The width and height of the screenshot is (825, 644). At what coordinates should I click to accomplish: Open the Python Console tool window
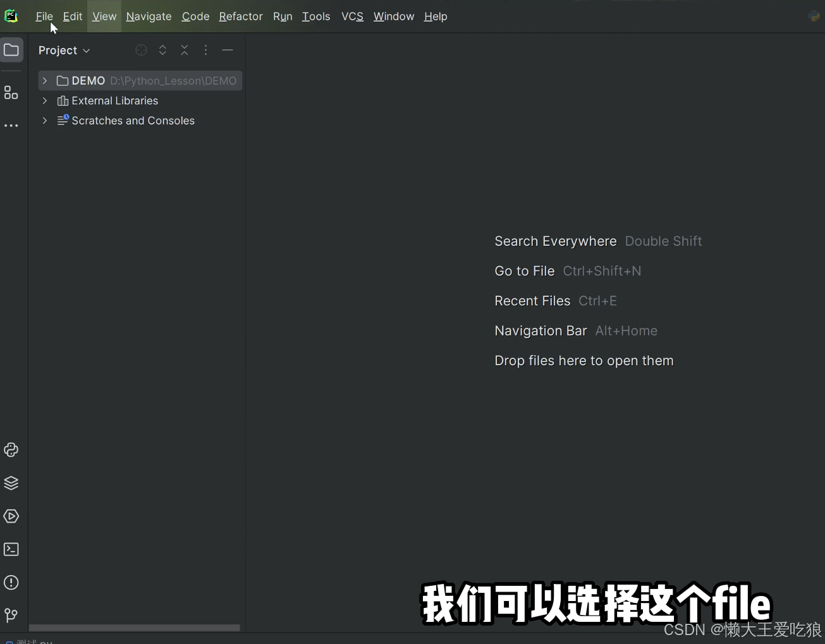11,450
